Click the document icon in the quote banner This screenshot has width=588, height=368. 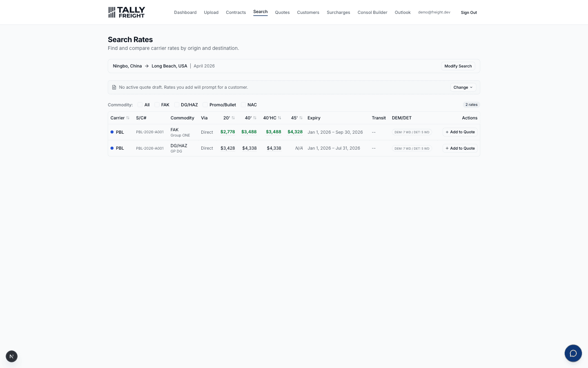pyautogui.click(x=114, y=87)
